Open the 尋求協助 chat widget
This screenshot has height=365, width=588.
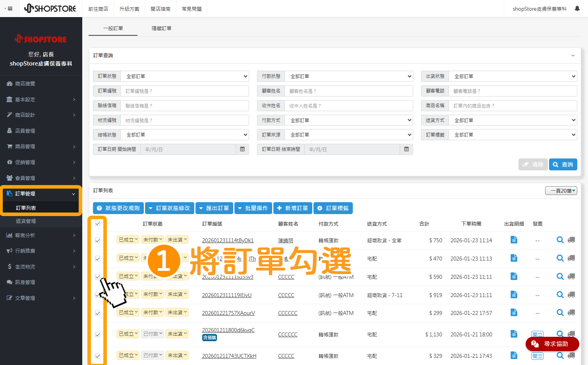point(552,344)
